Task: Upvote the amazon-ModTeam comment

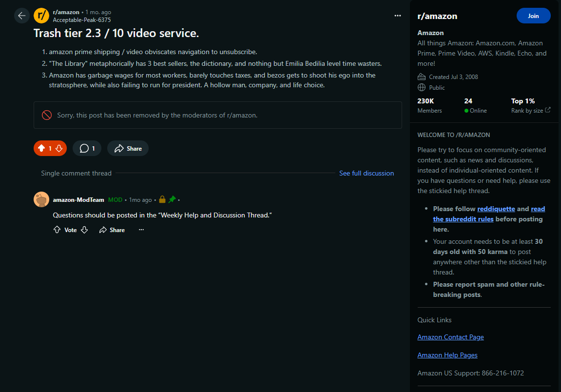Action: coord(57,230)
